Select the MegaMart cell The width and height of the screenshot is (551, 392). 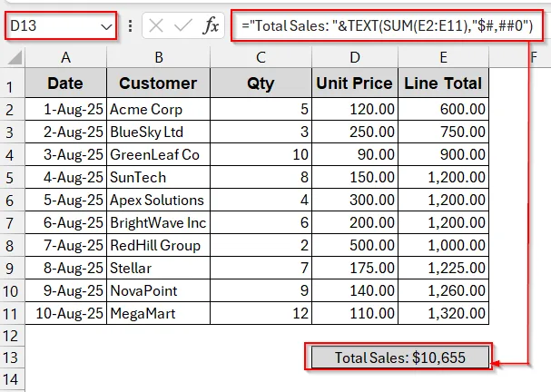(159, 313)
